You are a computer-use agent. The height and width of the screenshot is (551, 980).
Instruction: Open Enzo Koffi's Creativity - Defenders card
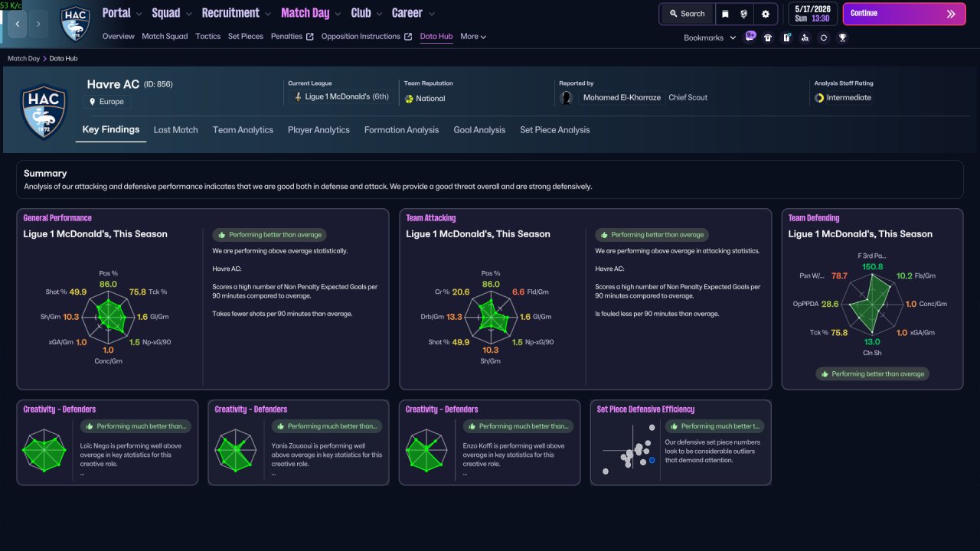pyautogui.click(x=489, y=442)
